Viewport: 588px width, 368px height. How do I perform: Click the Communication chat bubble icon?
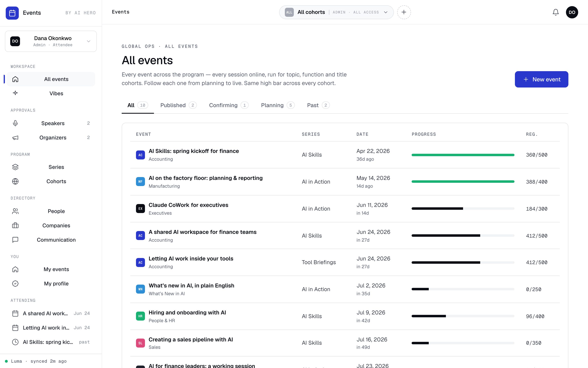pyautogui.click(x=15, y=240)
